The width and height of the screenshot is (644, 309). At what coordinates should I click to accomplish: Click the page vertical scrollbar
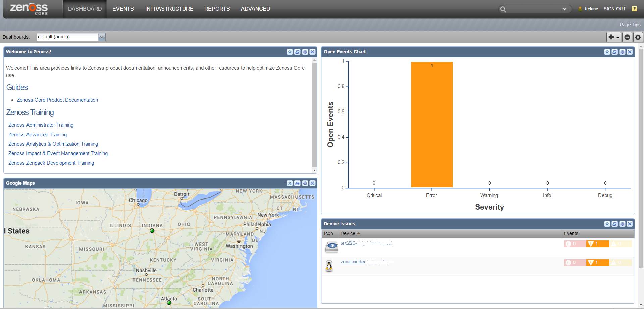[x=641, y=158]
